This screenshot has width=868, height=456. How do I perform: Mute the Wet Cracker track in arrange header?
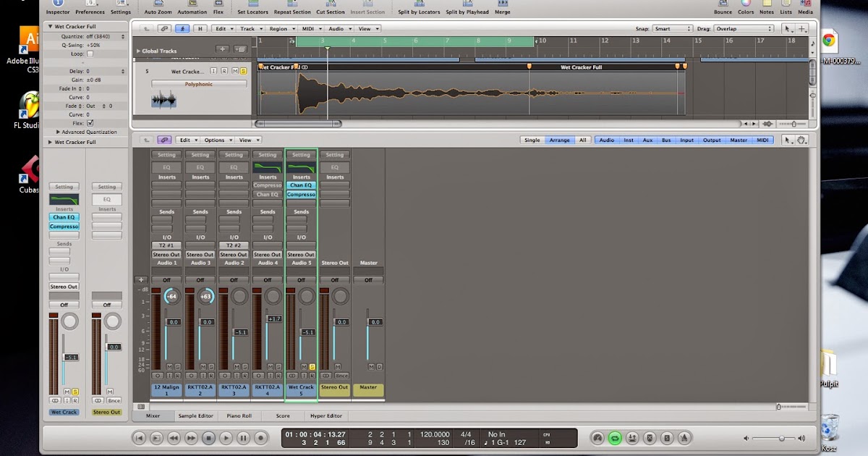click(x=234, y=71)
